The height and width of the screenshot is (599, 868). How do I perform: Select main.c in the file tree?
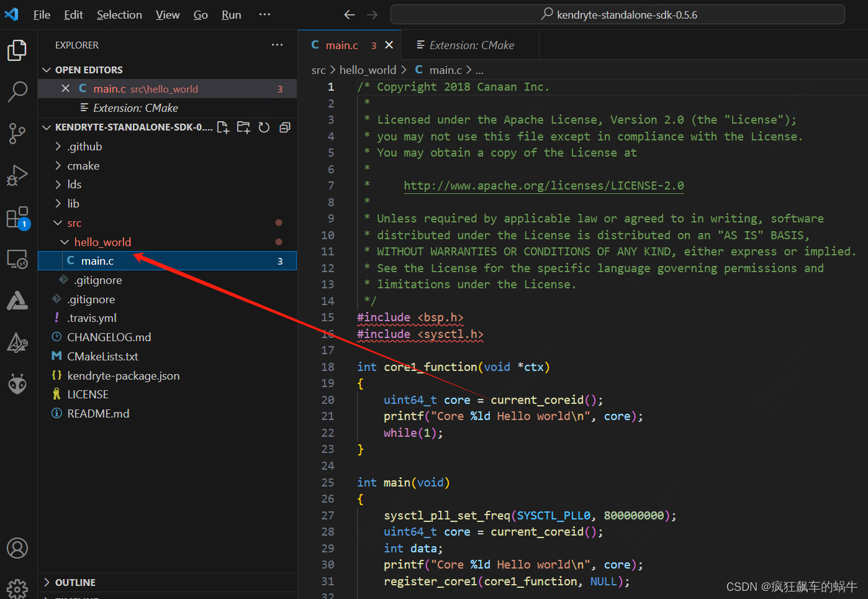coord(168,261)
